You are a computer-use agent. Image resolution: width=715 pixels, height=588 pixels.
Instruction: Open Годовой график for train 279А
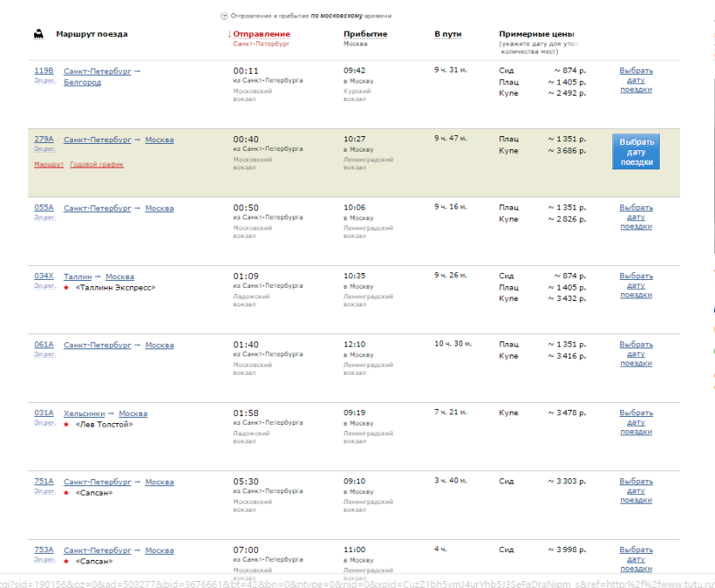pyautogui.click(x=97, y=164)
